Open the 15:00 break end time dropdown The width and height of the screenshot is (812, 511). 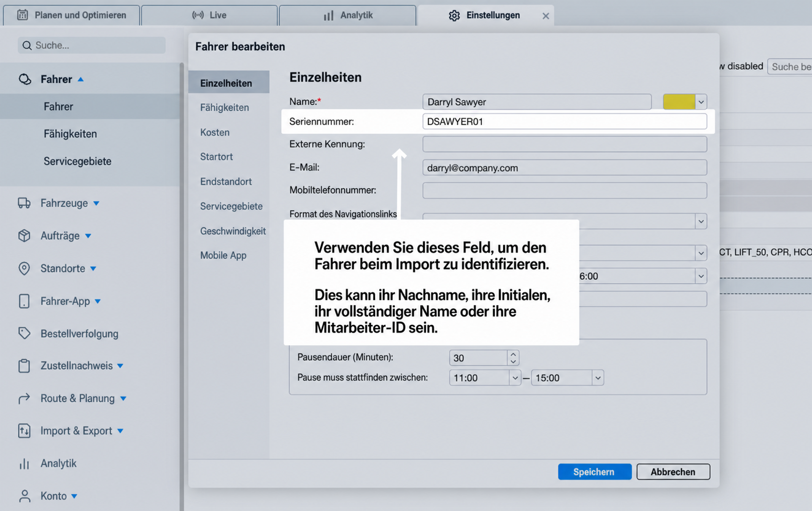(597, 378)
